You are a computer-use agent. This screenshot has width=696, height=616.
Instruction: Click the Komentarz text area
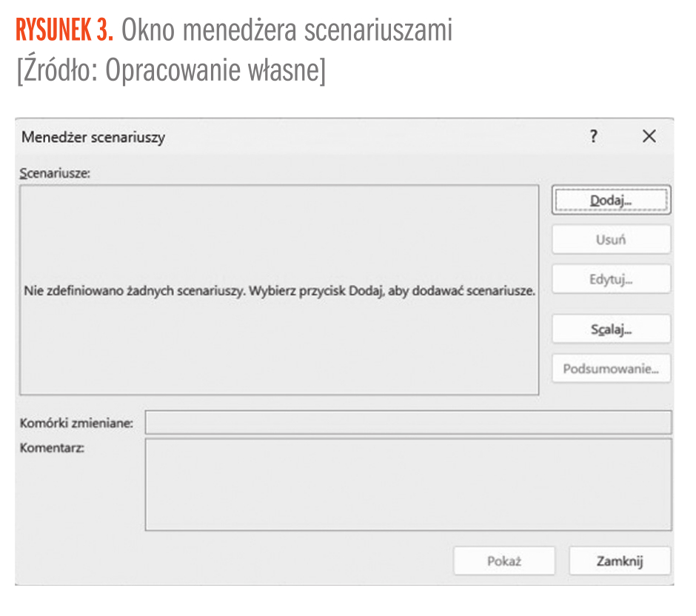(x=409, y=485)
